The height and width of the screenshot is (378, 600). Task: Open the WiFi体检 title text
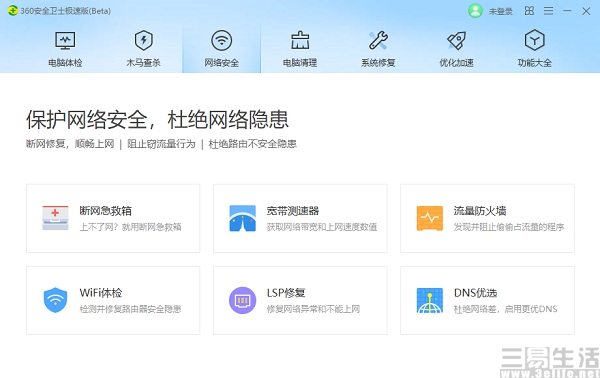pos(101,293)
